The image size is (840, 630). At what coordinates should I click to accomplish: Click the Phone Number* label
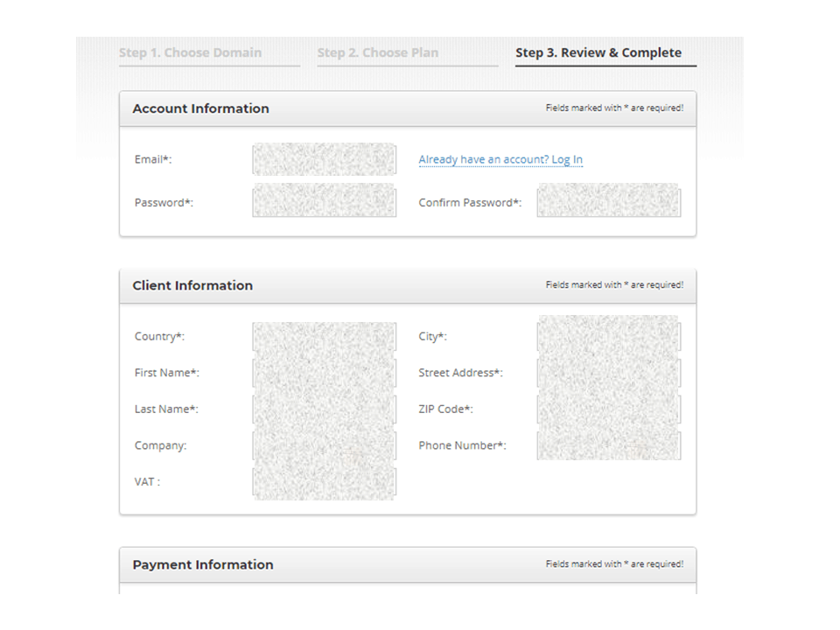tap(462, 445)
